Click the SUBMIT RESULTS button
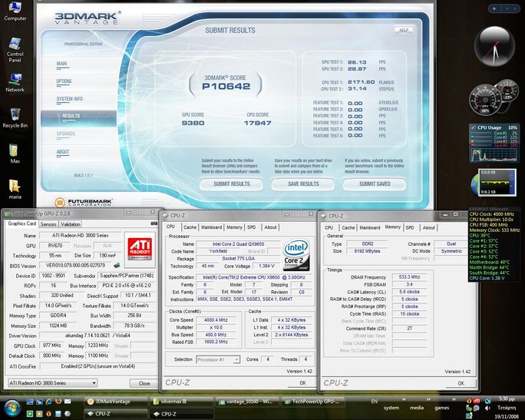 tap(231, 184)
